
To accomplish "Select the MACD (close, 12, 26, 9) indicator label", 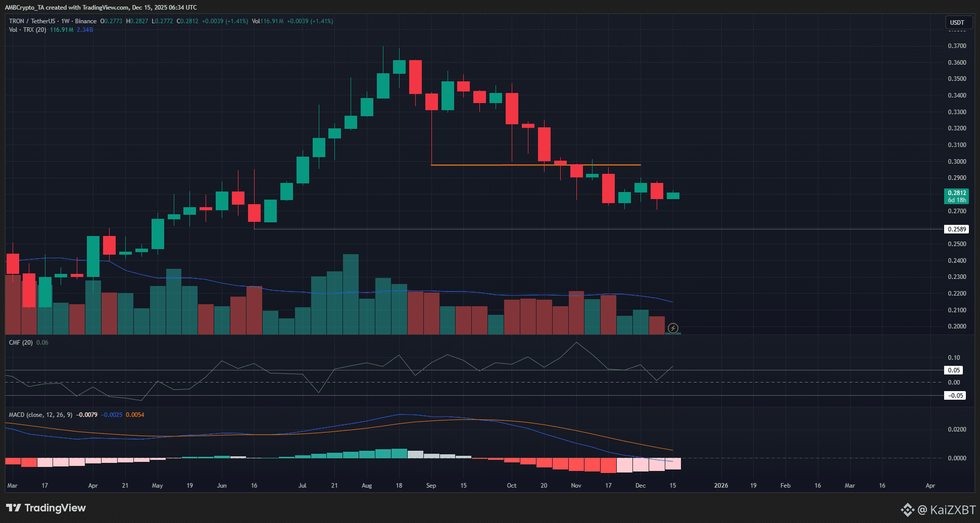I will click(x=39, y=414).
